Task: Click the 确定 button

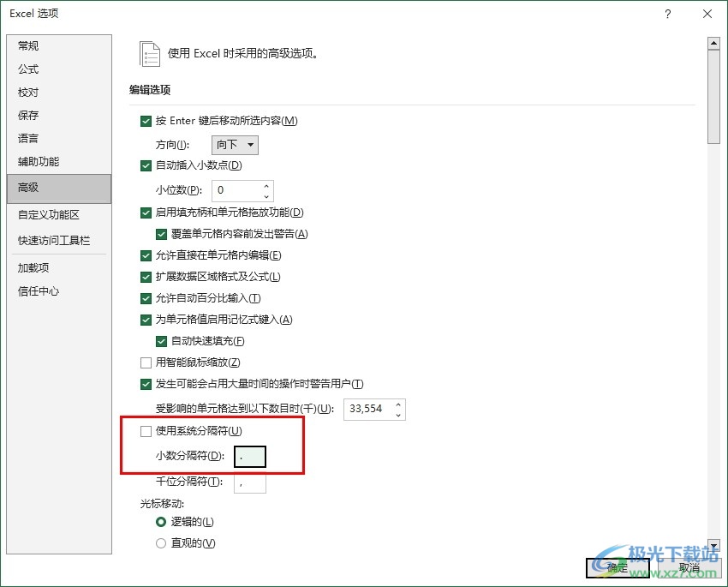Action: click(618, 567)
